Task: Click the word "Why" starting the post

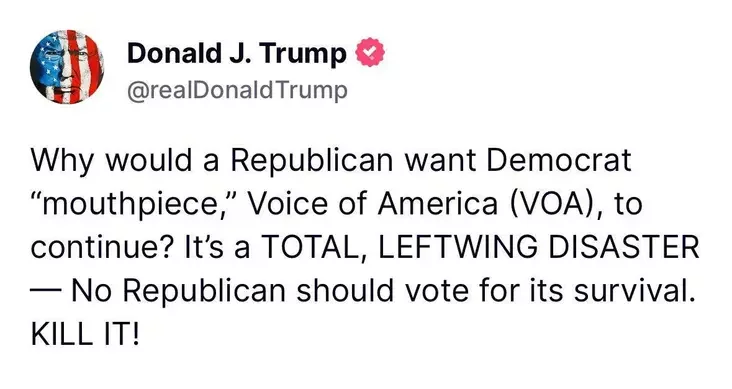Action: coord(62,161)
